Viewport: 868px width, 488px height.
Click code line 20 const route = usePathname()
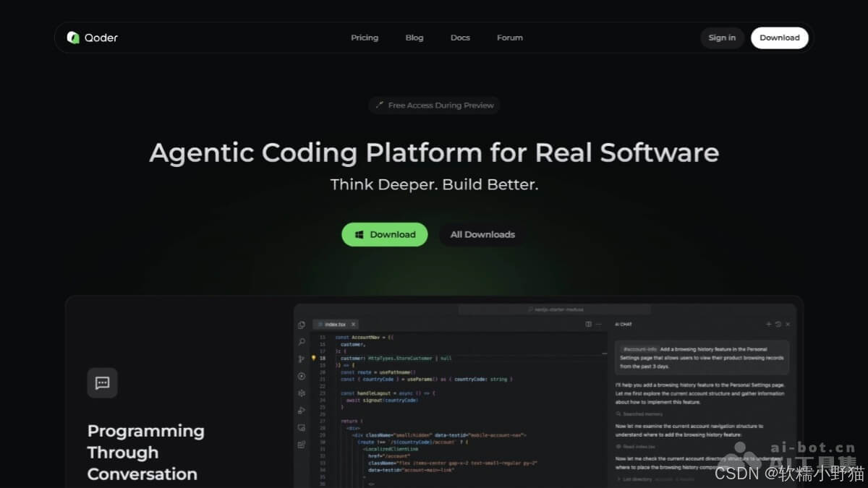(x=378, y=372)
